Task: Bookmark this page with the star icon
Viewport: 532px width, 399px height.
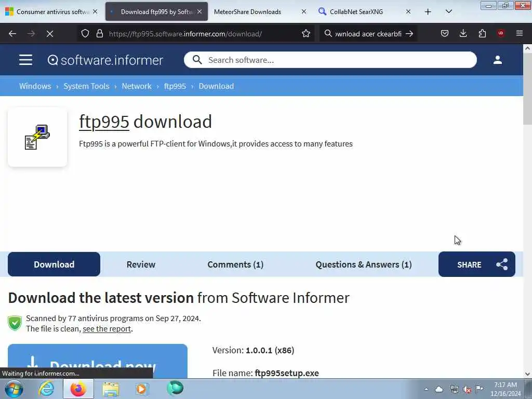Action: (x=305, y=34)
